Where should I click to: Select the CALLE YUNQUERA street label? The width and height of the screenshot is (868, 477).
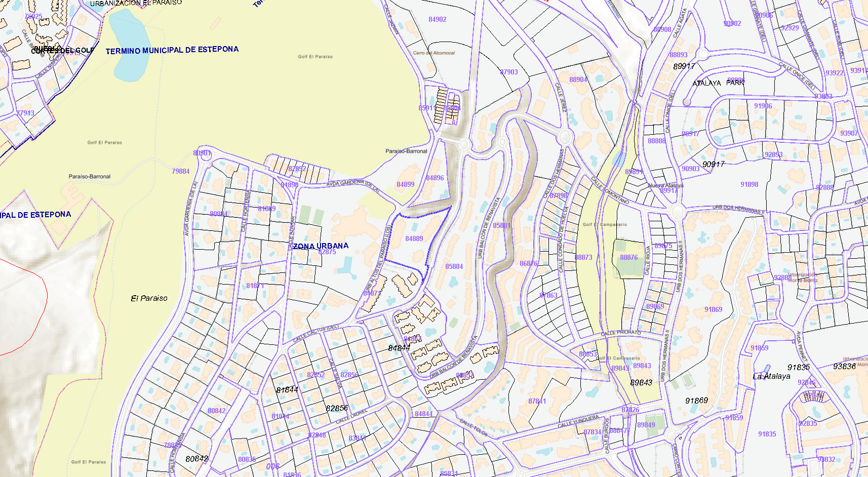pos(578,422)
